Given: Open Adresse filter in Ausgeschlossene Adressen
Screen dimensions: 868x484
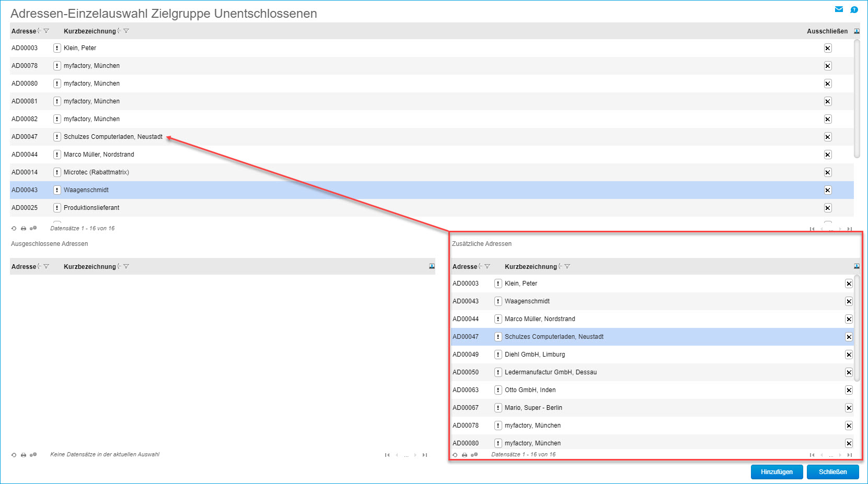Looking at the screenshot, I should [x=47, y=266].
